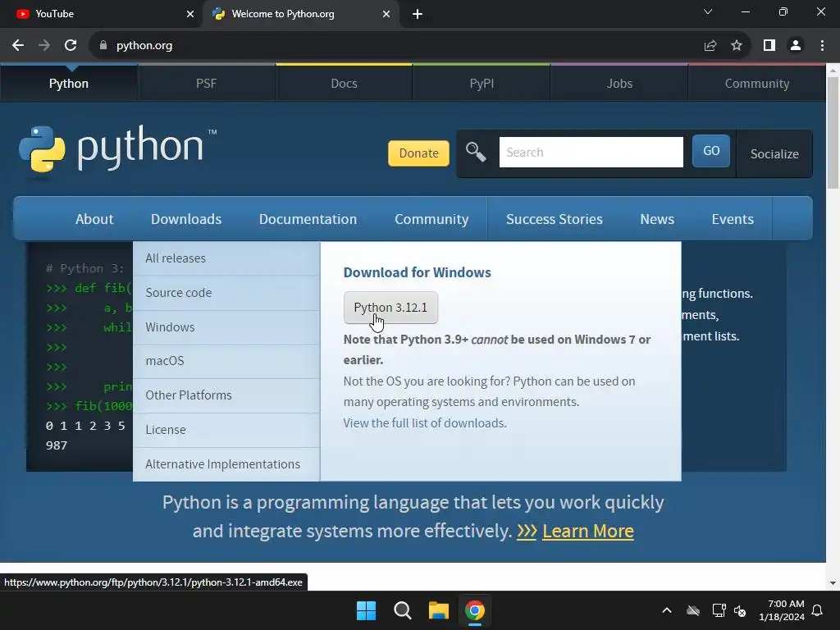Select the Jobs top navigation tab

coord(619,83)
